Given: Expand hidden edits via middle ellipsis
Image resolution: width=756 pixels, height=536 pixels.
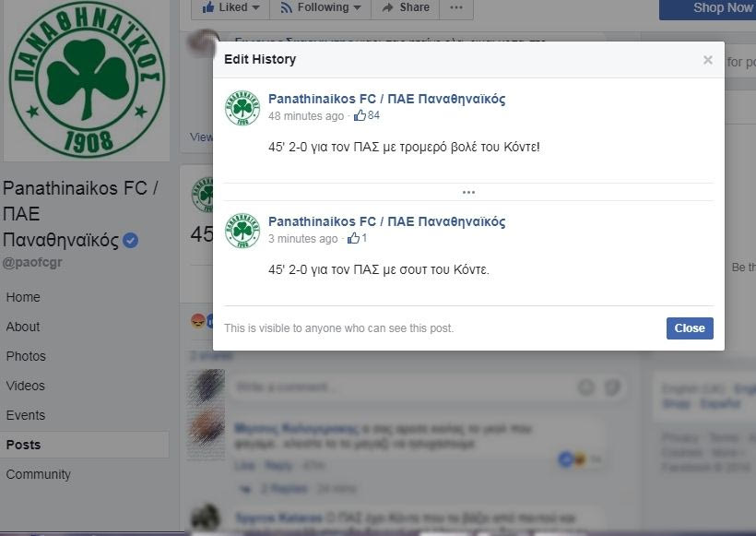Looking at the screenshot, I should point(468,192).
